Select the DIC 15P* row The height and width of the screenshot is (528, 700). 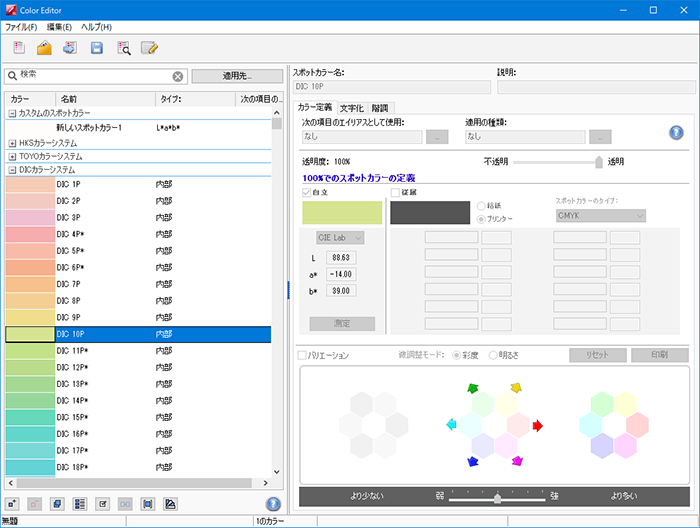(x=138, y=417)
